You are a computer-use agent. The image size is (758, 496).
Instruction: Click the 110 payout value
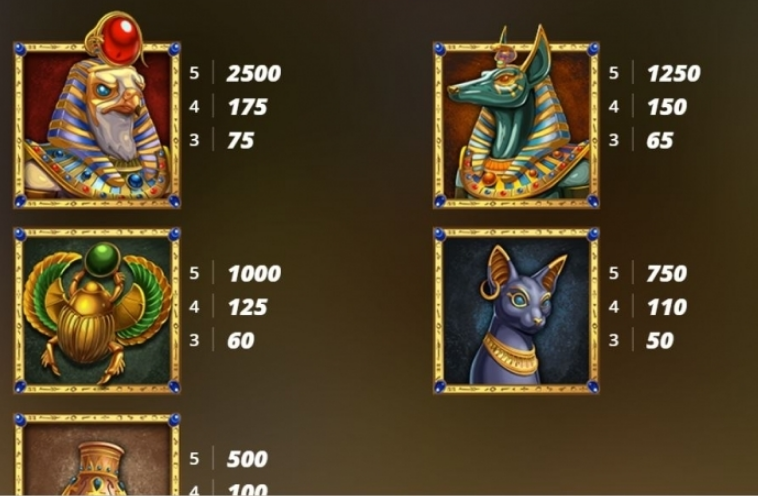tap(667, 307)
